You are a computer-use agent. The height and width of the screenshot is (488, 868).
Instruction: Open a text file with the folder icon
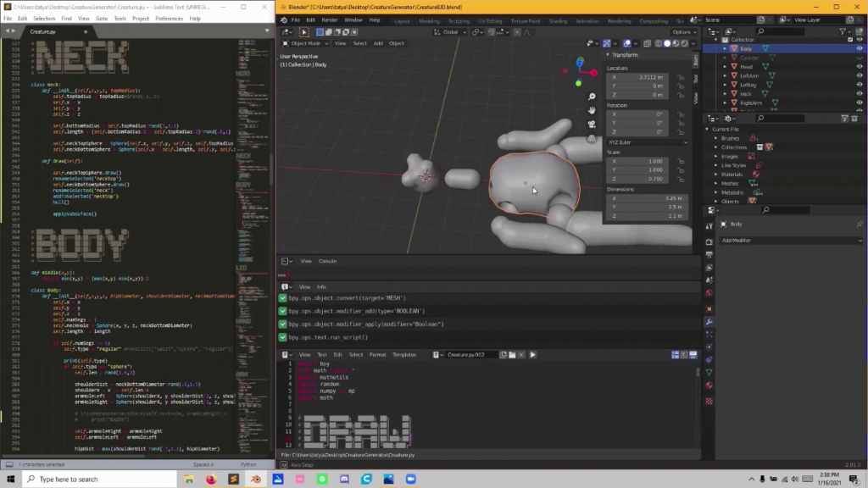(x=512, y=355)
